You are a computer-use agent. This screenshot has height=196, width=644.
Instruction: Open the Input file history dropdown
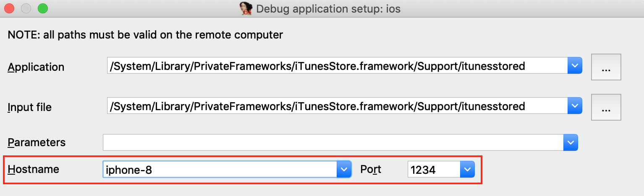coord(574,106)
